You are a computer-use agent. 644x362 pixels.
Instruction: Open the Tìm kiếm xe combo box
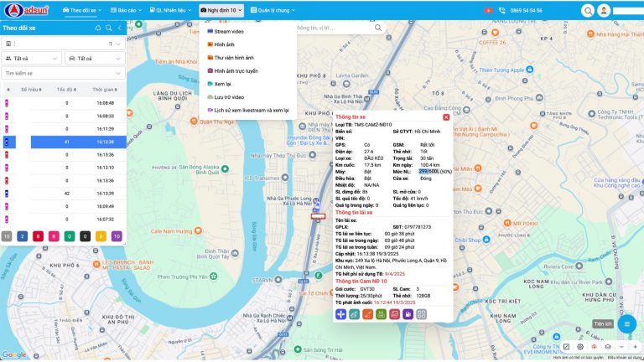pos(63,73)
